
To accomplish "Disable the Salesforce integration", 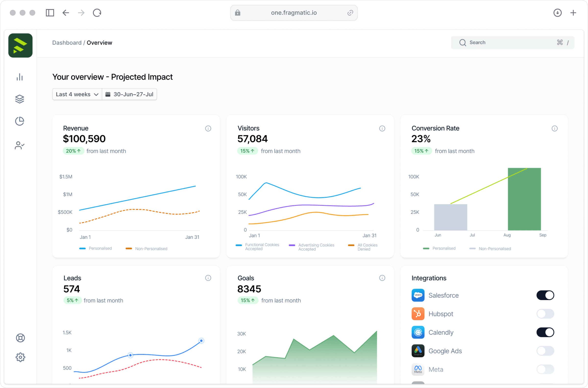I will (x=545, y=295).
